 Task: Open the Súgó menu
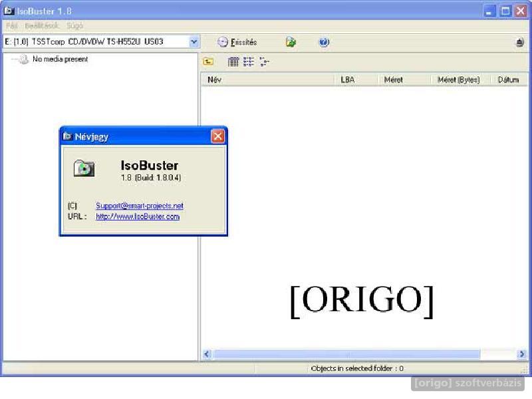click(x=74, y=25)
